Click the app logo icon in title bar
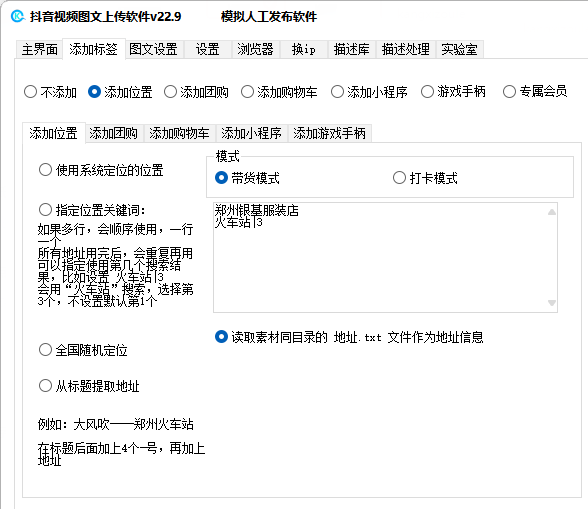This screenshot has width=588, height=509. click(17, 17)
